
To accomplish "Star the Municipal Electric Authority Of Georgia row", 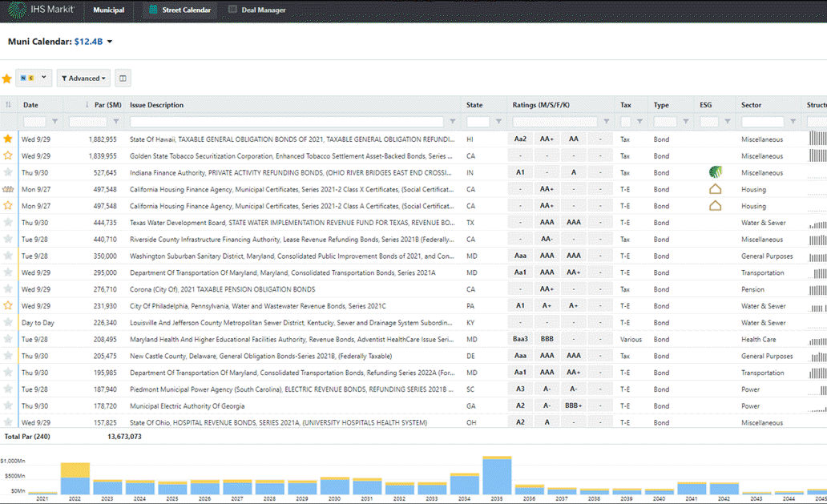I will [8, 405].
